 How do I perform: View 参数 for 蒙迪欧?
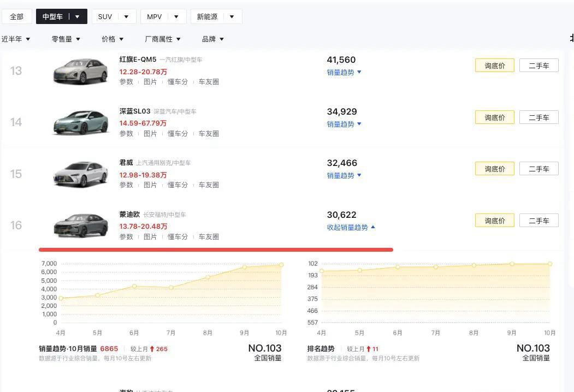pos(126,237)
